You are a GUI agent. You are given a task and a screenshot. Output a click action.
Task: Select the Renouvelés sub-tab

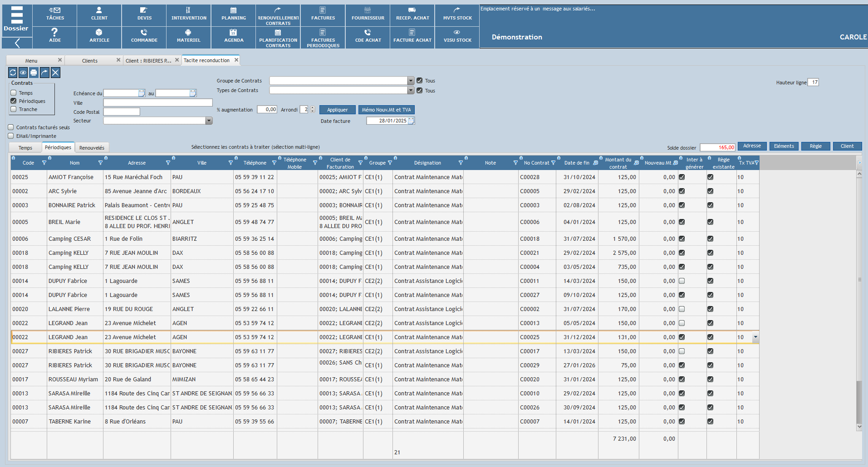click(92, 147)
